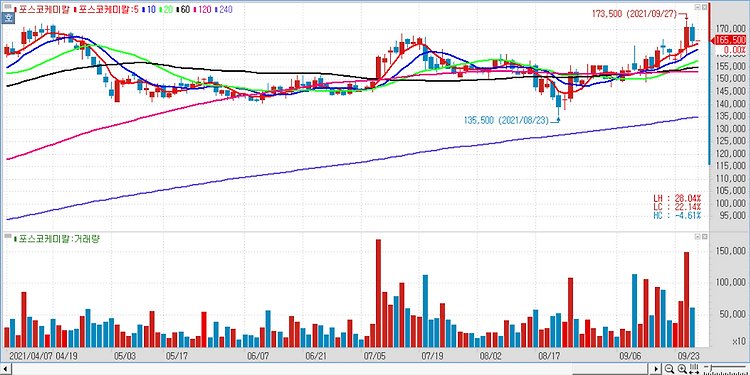Select the 5-day moving average legend
The height and width of the screenshot is (375, 750).
point(107,10)
